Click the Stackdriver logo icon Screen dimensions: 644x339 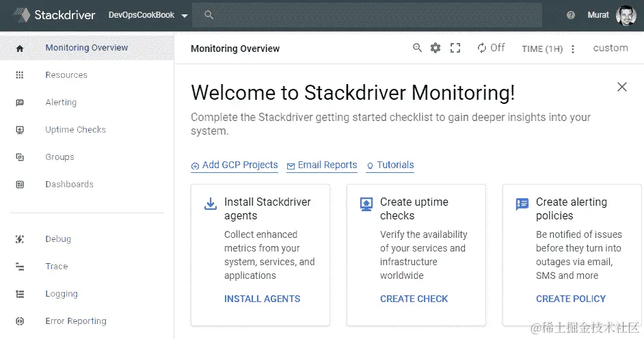click(x=21, y=15)
